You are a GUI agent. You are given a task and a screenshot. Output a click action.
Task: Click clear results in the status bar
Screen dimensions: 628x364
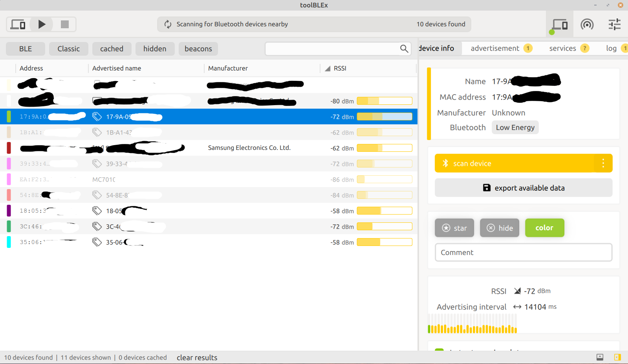(x=197, y=357)
